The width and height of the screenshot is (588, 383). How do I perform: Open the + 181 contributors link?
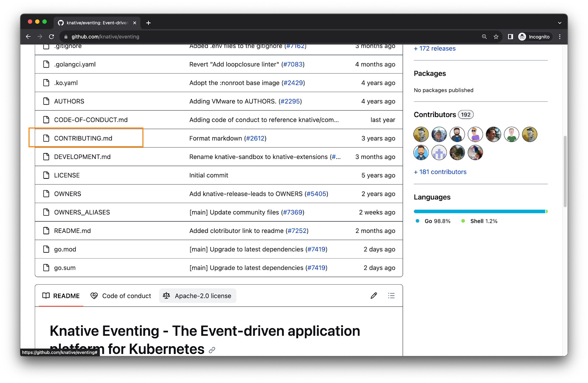440,172
